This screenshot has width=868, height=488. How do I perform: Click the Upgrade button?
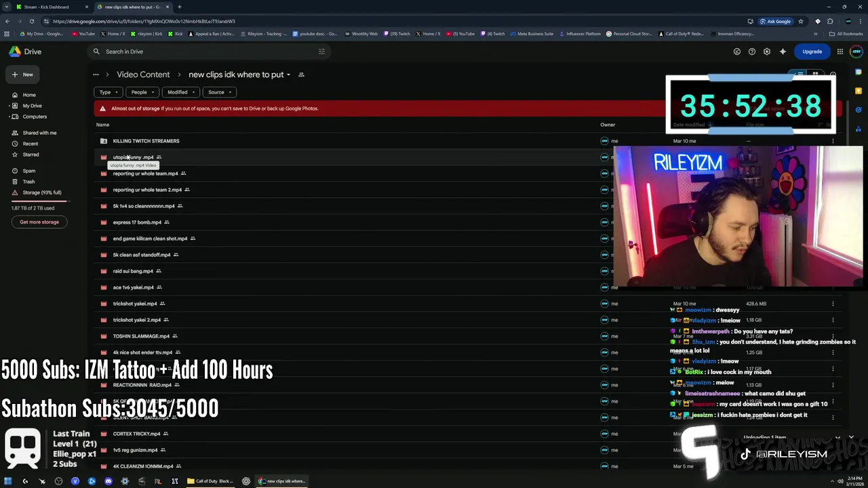point(812,52)
